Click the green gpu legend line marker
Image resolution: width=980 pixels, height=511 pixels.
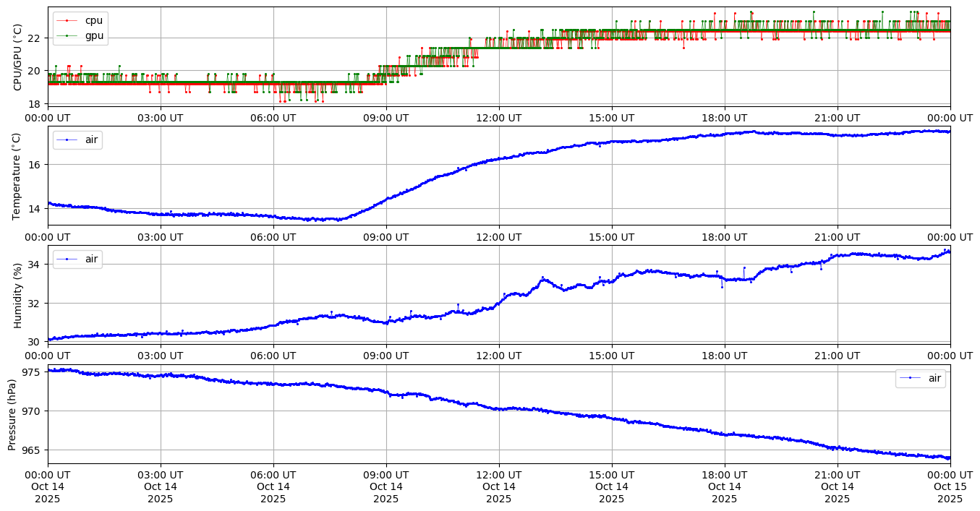coord(67,35)
